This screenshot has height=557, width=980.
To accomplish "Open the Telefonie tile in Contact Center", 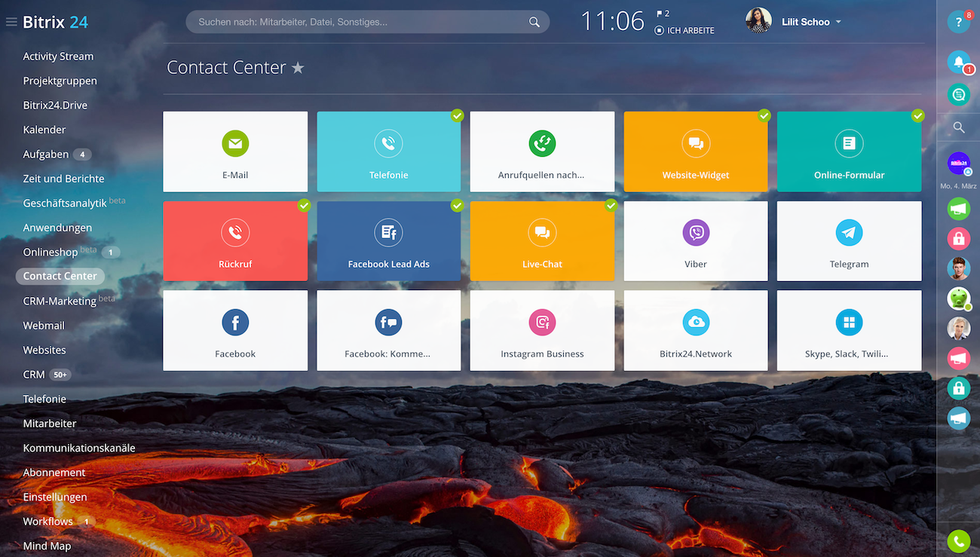I will pyautogui.click(x=389, y=151).
